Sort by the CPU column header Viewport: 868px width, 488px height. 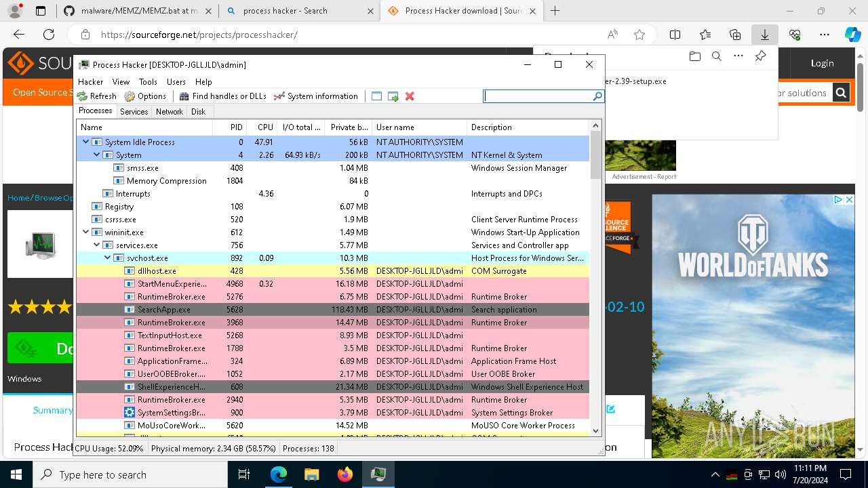pos(261,127)
